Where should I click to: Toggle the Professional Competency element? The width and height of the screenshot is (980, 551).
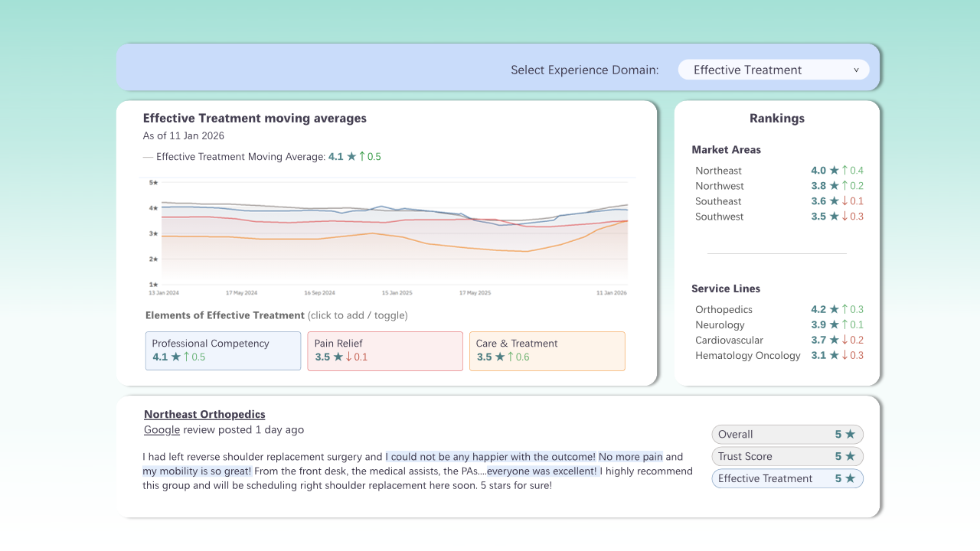click(x=223, y=350)
